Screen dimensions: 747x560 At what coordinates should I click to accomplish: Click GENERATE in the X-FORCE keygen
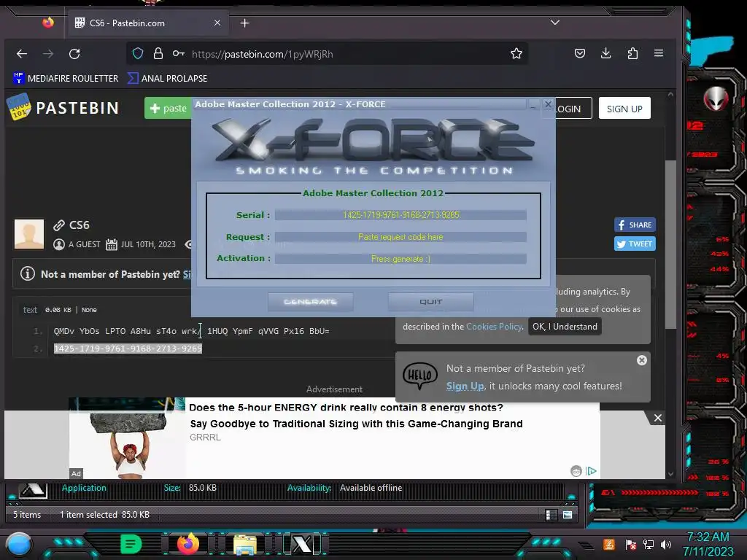coord(311,302)
